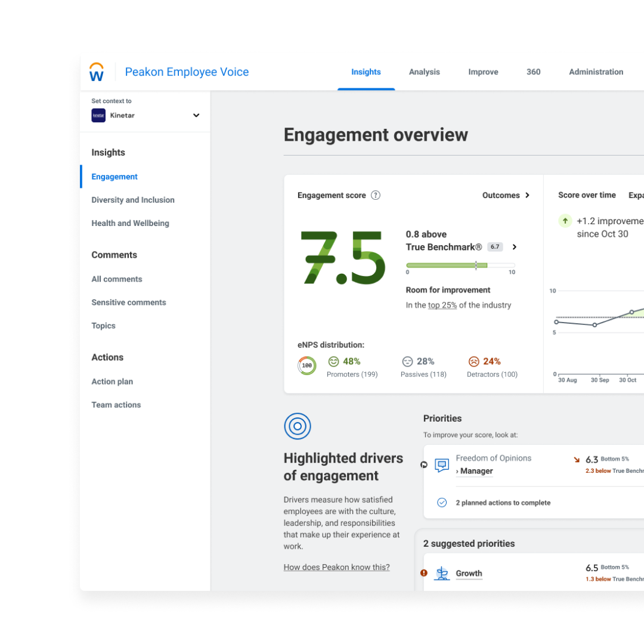Image resolution: width=644 pixels, height=644 pixels.
Task: Expand the Kinetar context dropdown
Action: (x=196, y=115)
